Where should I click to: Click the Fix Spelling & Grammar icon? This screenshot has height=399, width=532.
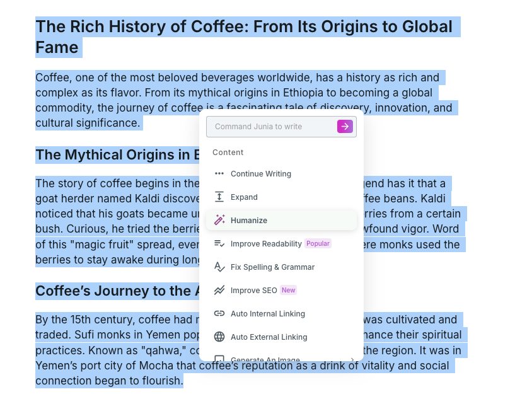(x=219, y=267)
